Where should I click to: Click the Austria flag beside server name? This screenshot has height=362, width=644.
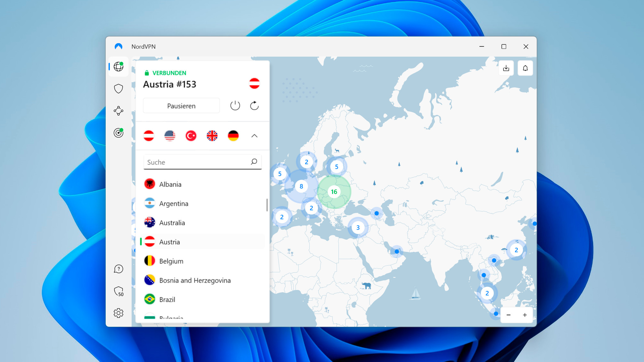(254, 84)
